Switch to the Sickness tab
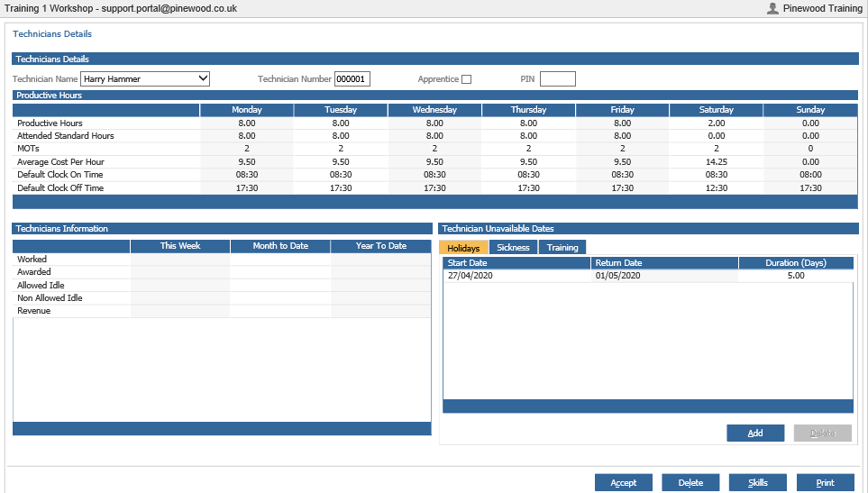The height and width of the screenshot is (493, 868). click(x=513, y=247)
